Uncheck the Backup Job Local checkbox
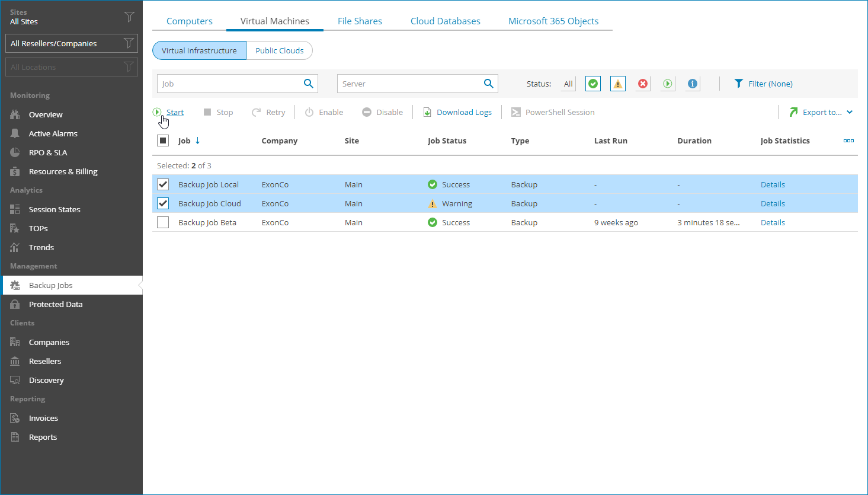The height and width of the screenshot is (495, 868). 163,184
